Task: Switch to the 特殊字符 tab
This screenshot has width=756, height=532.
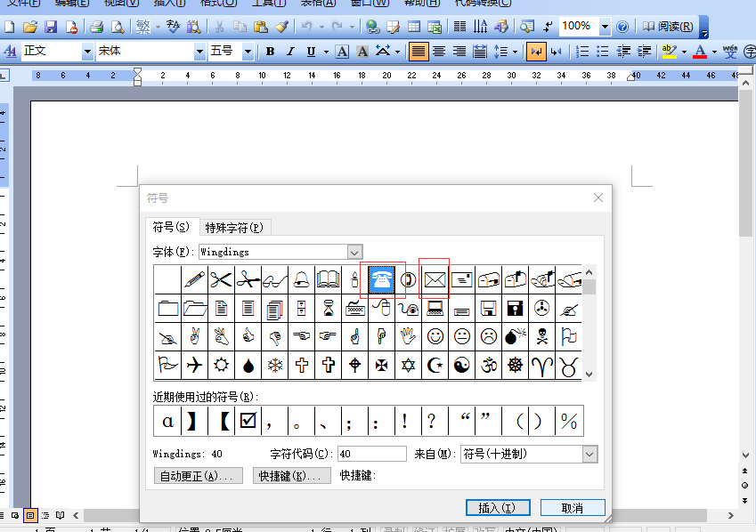Action: click(x=234, y=228)
